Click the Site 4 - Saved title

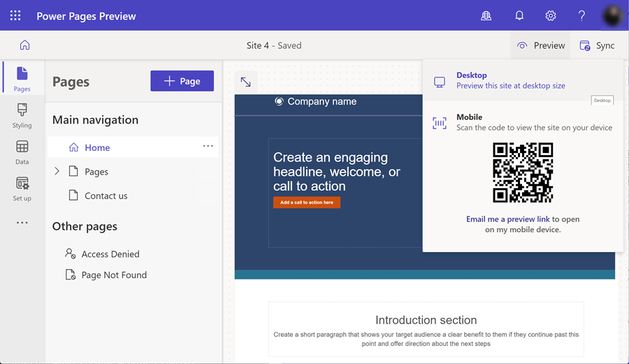click(x=274, y=45)
